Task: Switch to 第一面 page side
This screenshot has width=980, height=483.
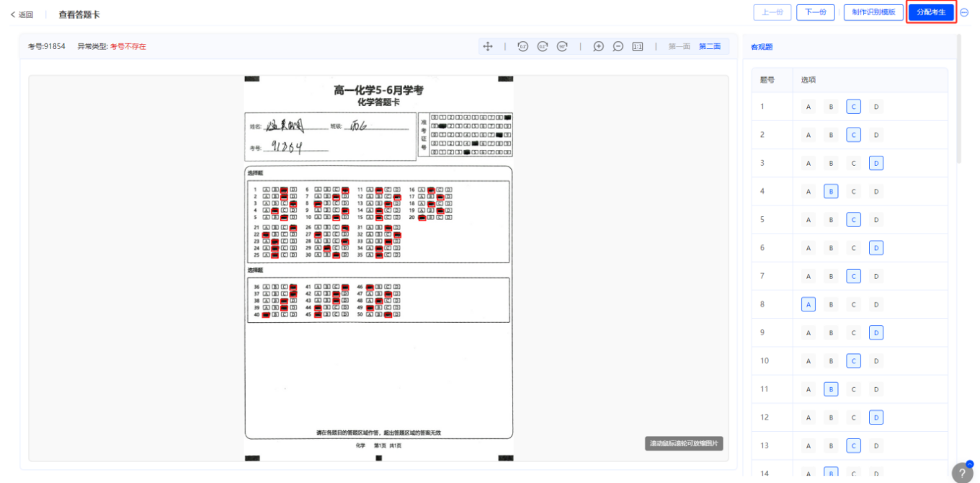Action: (679, 46)
